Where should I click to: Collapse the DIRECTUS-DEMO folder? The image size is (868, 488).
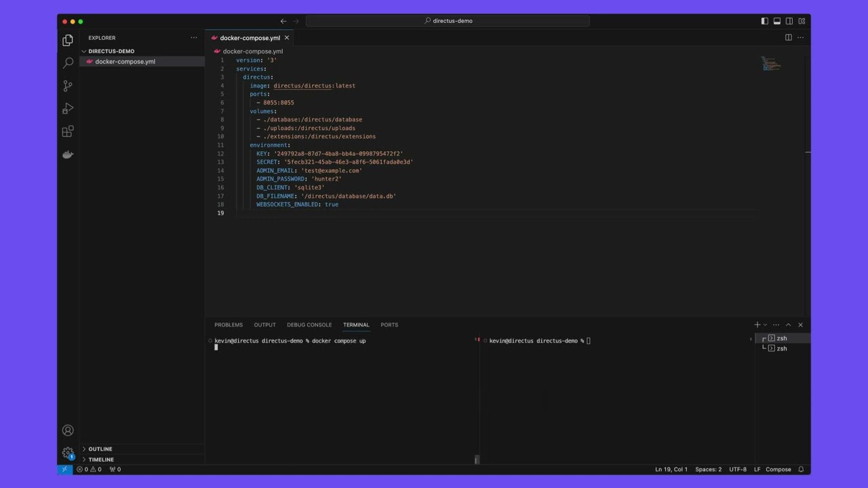(142, 51)
